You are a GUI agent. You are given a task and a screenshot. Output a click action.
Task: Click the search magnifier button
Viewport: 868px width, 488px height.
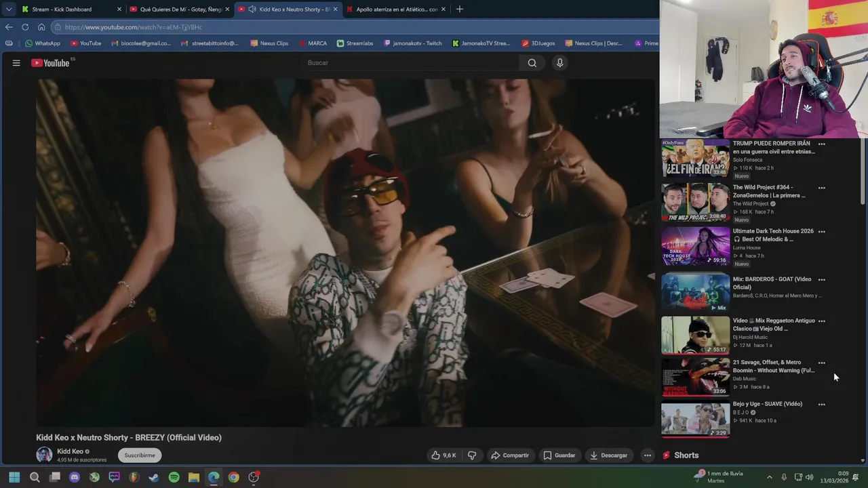coord(532,63)
